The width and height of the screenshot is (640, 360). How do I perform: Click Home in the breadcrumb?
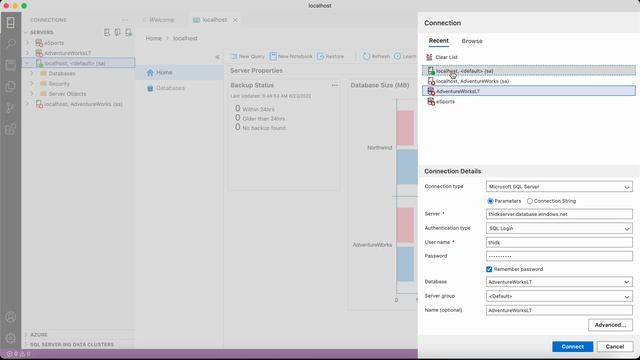click(x=153, y=38)
